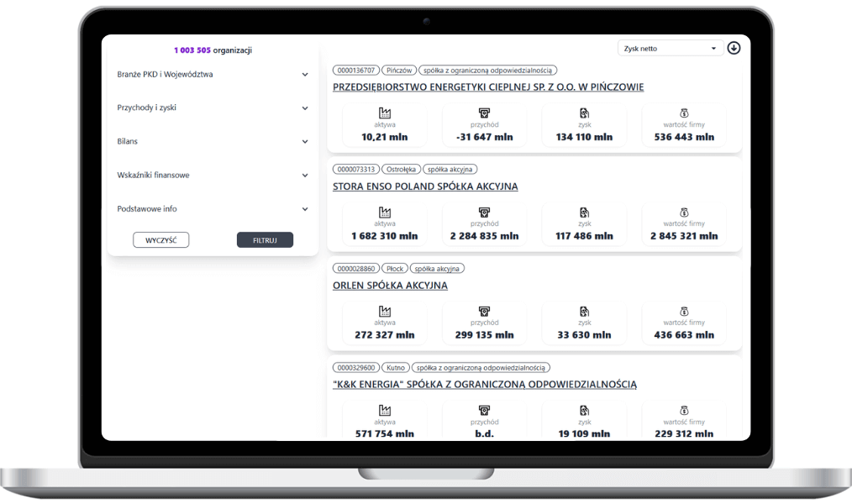This screenshot has width=852, height=504.
Task: Click the 299 135 mln przychód value
Action: click(x=484, y=334)
